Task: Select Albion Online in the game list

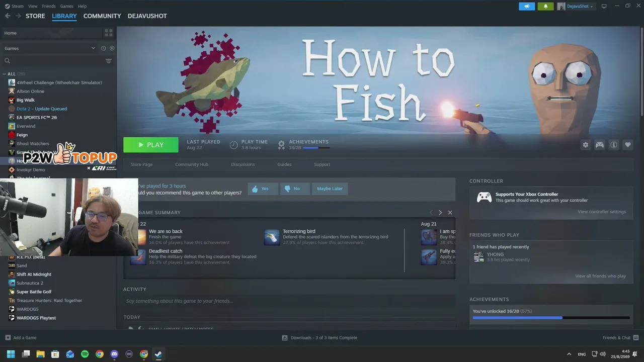Action: tap(30, 92)
